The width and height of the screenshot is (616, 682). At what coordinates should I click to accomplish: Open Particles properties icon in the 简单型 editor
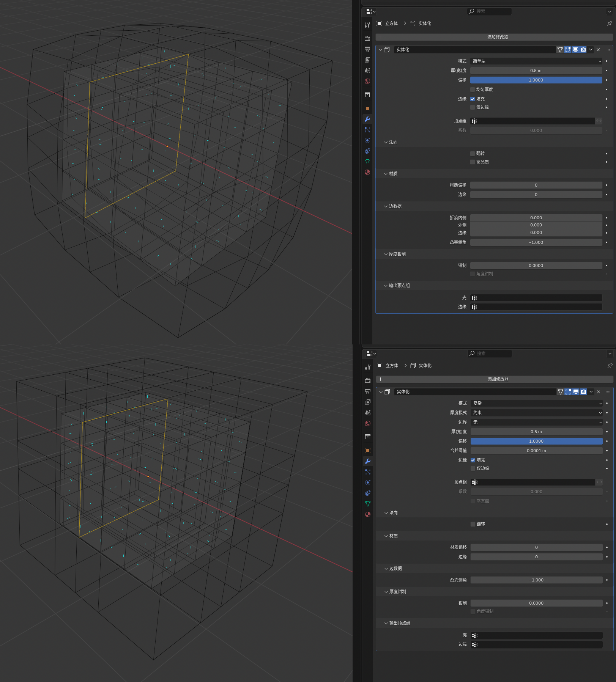(x=367, y=130)
